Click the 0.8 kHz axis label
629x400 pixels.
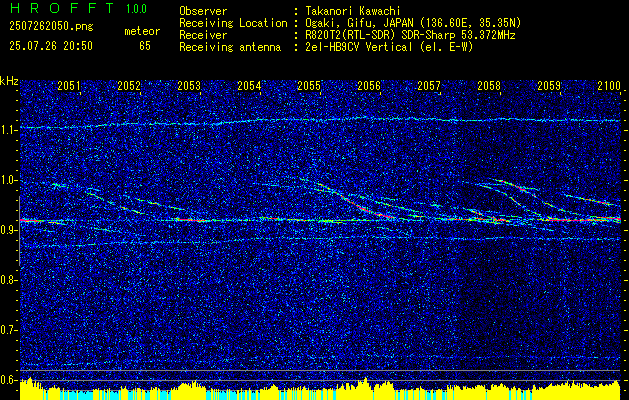click(x=8, y=280)
